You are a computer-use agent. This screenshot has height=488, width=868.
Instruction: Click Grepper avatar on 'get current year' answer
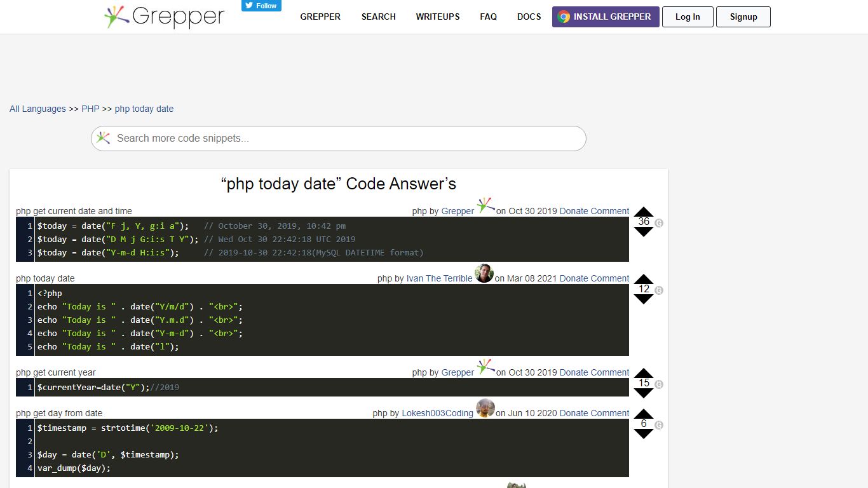pyautogui.click(x=485, y=367)
